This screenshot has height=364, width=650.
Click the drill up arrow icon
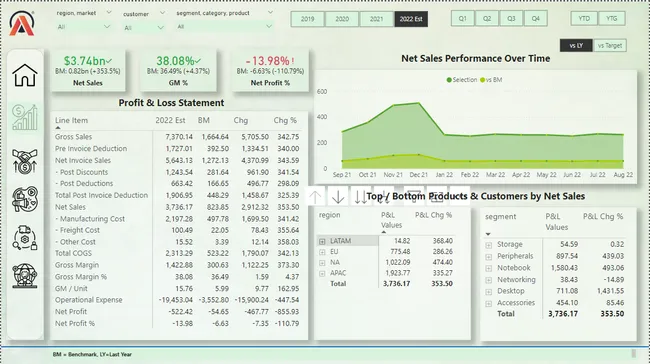(315, 197)
